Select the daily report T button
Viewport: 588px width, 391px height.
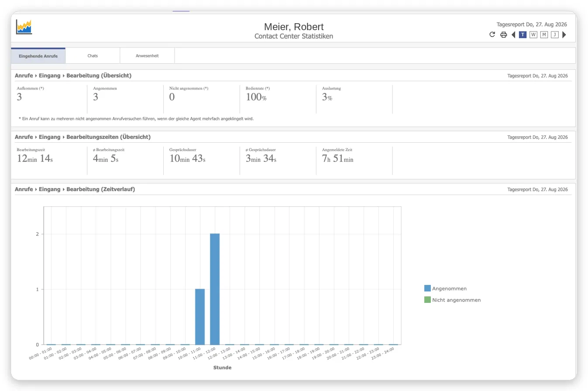pyautogui.click(x=523, y=34)
